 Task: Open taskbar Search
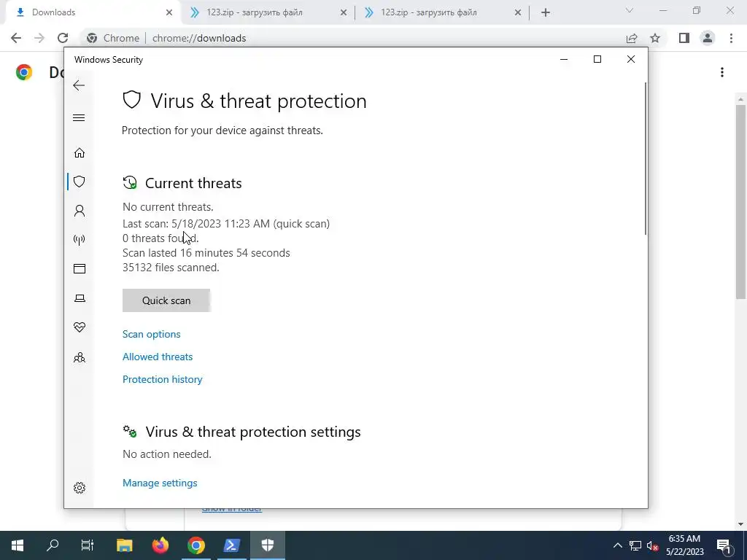[x=53, y=545]
